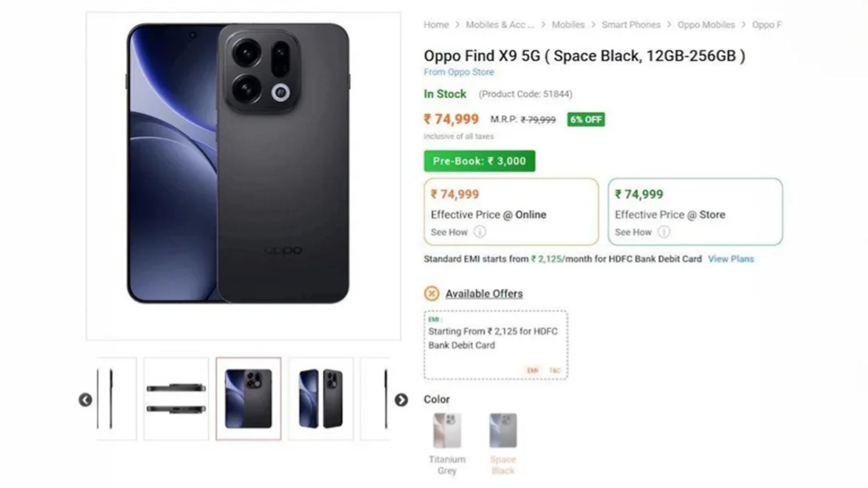Viewport: 868px width, 488px height.
Task: Navigate to Home via the breadcrumb
Action: pyautogui.click(x=435, y=25)
